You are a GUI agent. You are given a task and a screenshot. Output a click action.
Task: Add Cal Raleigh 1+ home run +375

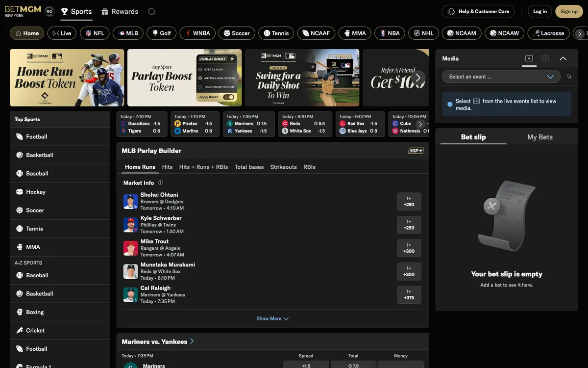tap(409, 295)
